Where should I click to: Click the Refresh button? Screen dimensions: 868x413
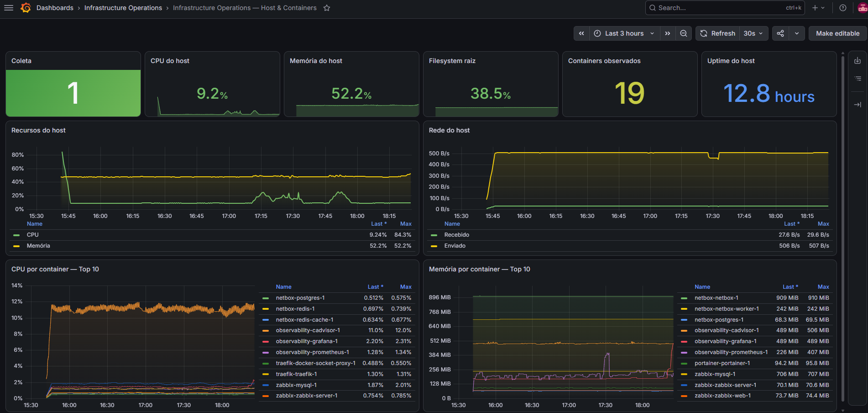point(717,33)
